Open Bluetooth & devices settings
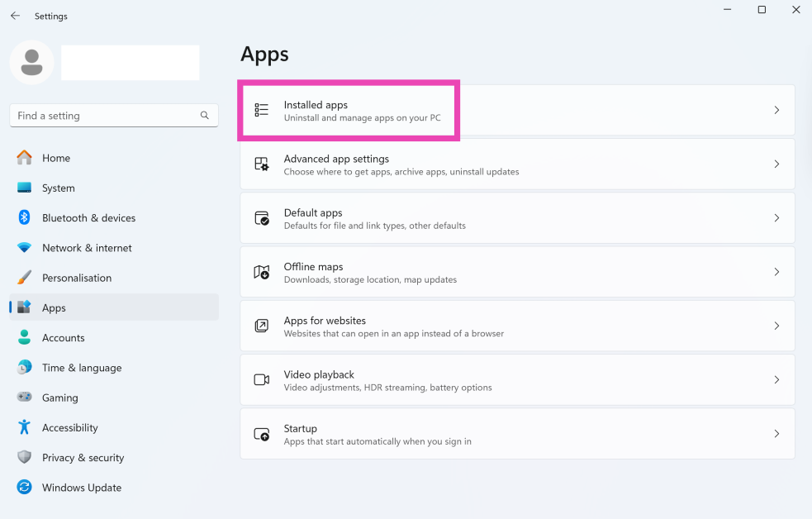Image resolution: width=812 pixels, height=519 pixels. 88,218
